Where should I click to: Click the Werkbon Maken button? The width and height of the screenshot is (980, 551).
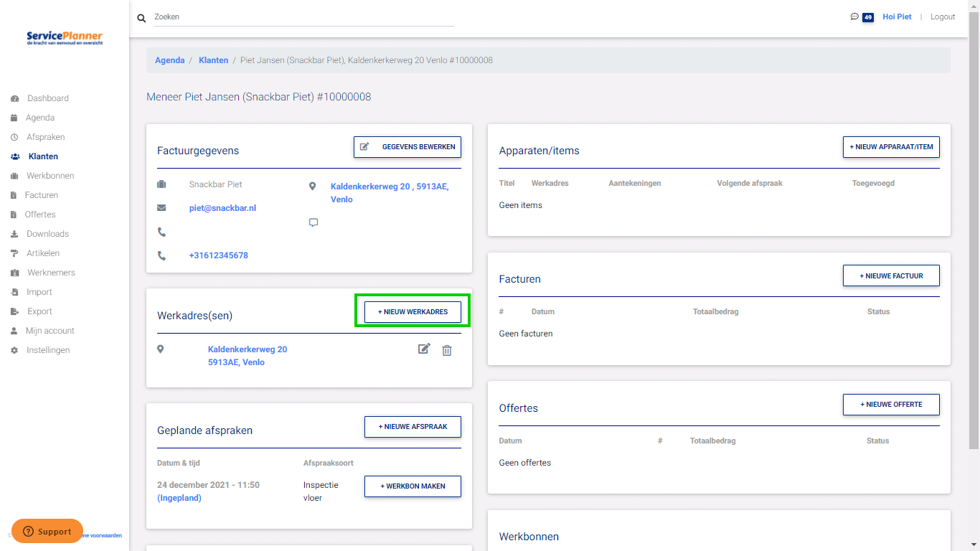point(413,486)
